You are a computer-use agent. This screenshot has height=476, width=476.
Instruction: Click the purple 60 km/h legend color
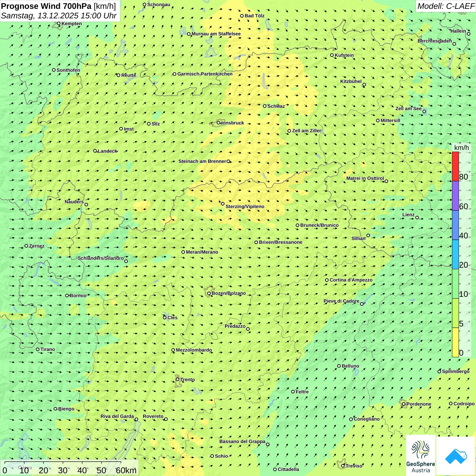[455, 196]
